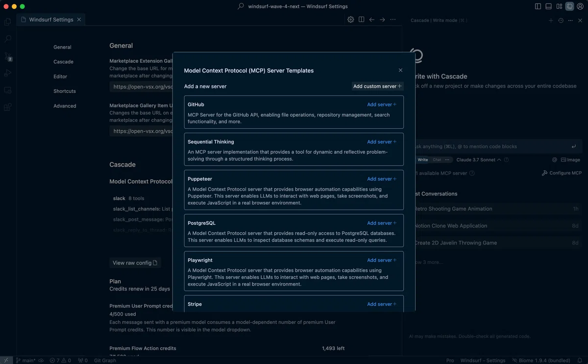Select the Editor settings section
This screenshot has height=364, width=588.
(60, 76)
